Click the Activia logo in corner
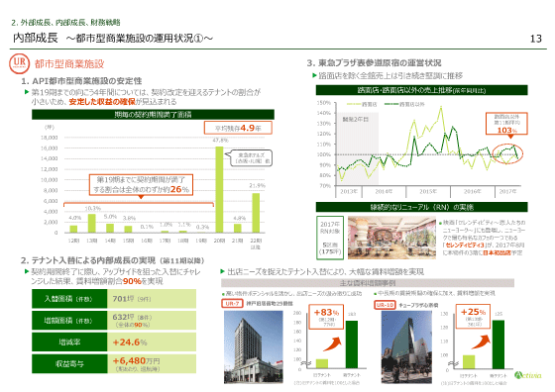Viewport: 555px width, 392px height. [x=527, y=375]
